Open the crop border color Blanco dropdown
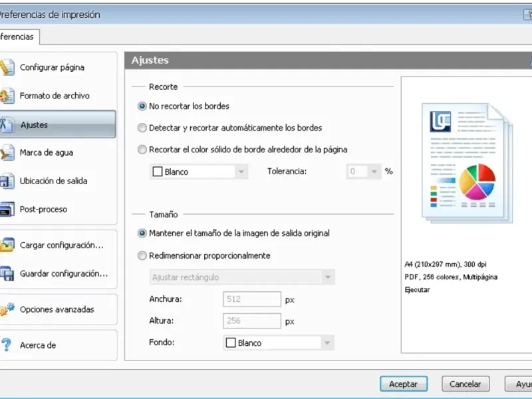 point(199,172)
